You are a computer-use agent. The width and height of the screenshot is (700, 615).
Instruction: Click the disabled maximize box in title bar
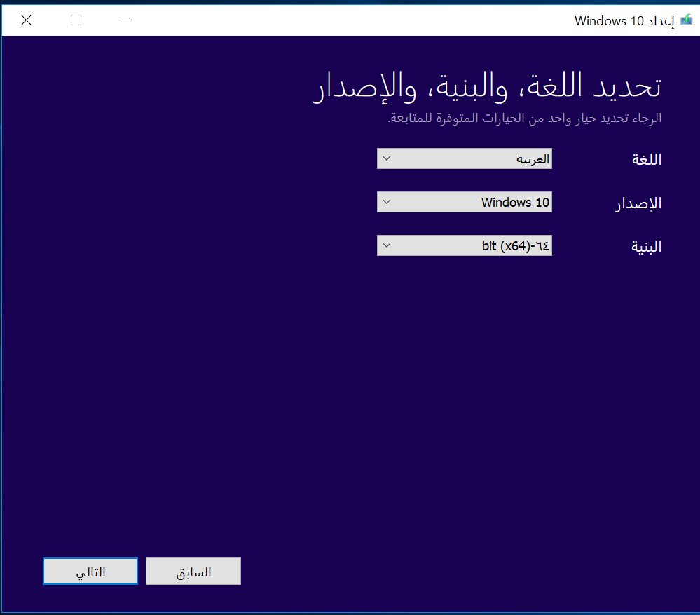76,20
